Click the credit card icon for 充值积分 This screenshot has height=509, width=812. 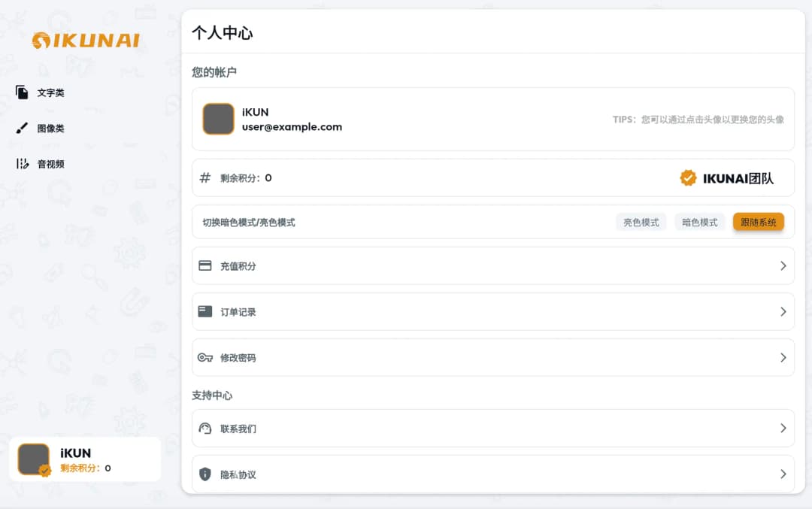[205, 265]
